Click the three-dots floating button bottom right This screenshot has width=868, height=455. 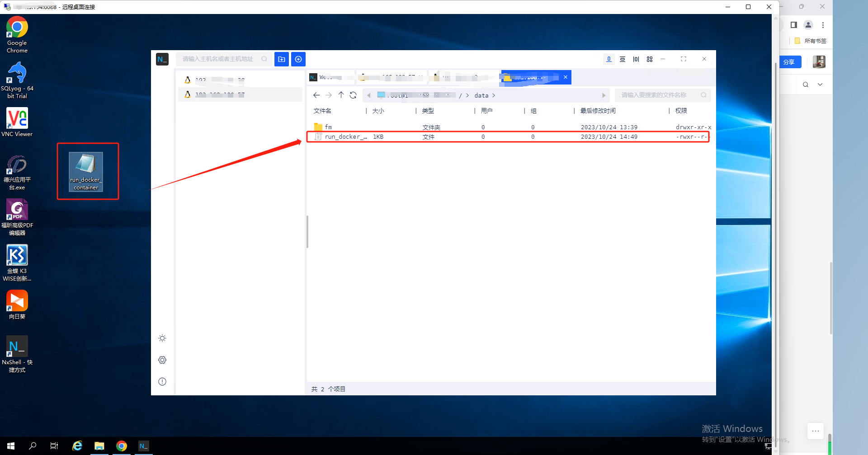pos(816,431)
